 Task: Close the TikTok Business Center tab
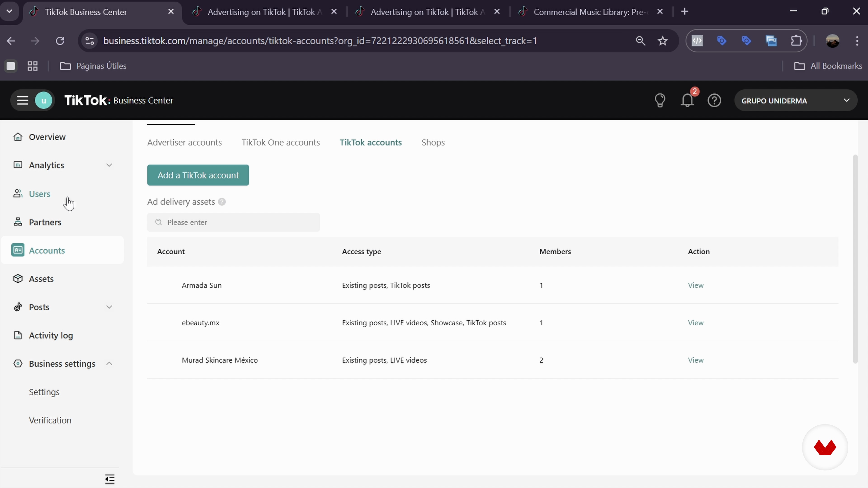point(171,12)
